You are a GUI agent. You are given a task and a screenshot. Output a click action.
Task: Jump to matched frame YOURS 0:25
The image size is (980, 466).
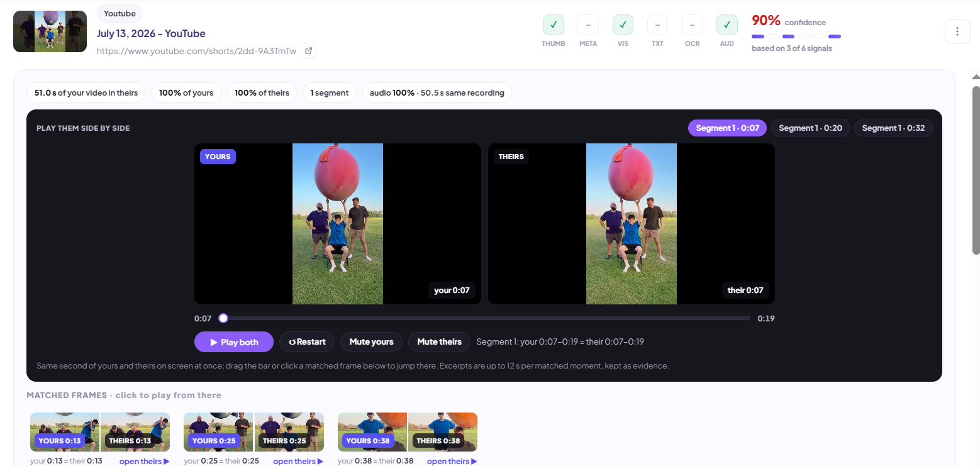(x=218, y=432)
